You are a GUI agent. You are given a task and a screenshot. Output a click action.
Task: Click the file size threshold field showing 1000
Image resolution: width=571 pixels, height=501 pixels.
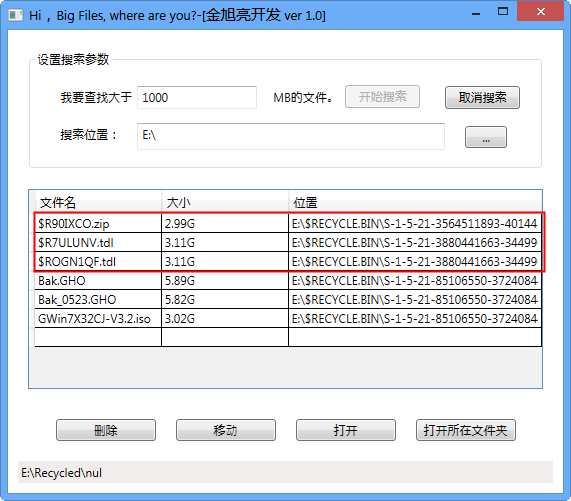pos(197,98)
